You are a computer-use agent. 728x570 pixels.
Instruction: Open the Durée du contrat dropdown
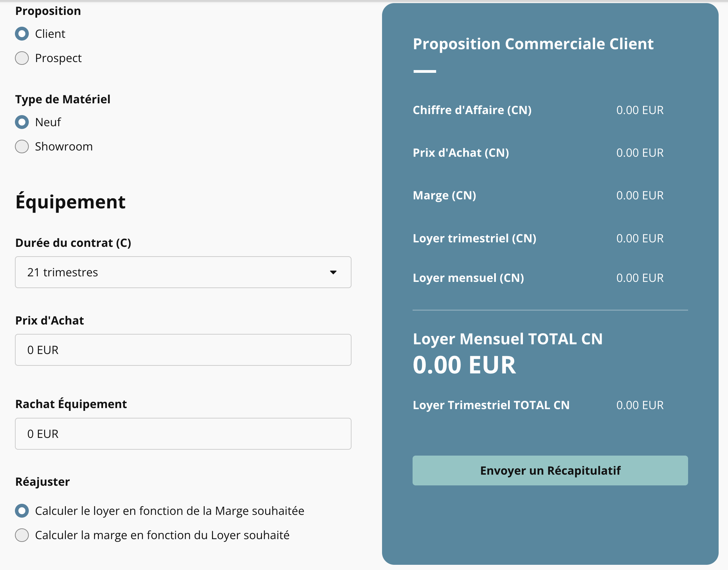click(x=183, y=272)
